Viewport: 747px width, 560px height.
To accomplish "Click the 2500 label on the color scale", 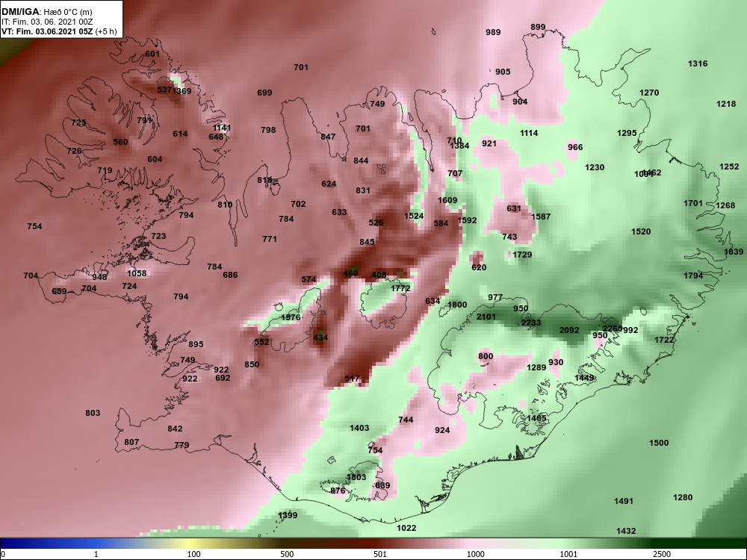I will click(662, 554).
